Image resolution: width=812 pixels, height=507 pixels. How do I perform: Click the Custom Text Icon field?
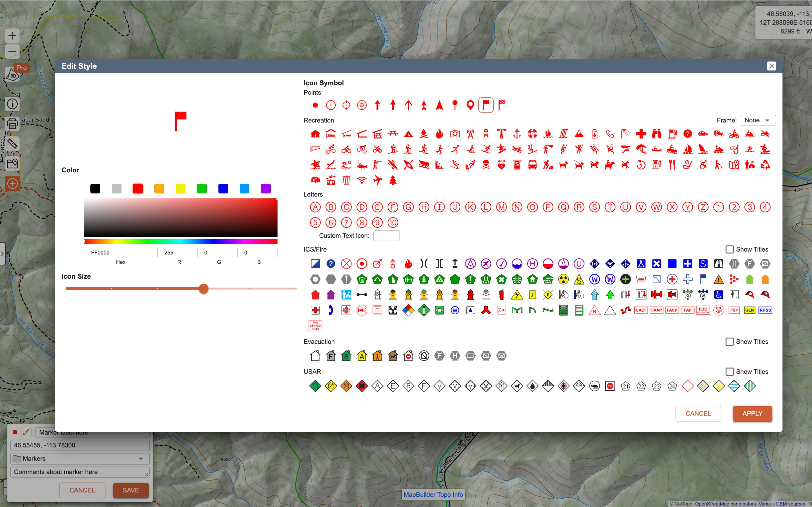tap(386, 236)
